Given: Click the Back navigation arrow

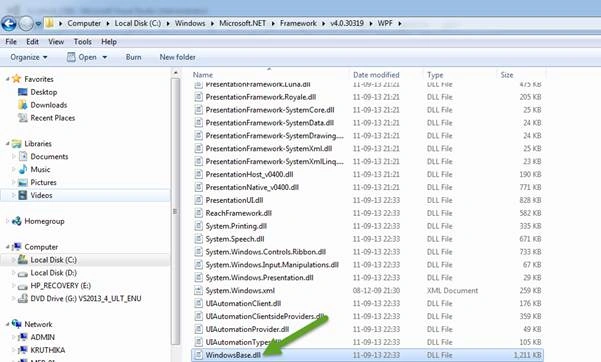Looking at the screenshot, I should pyautogui.click(x=9, y=23).
